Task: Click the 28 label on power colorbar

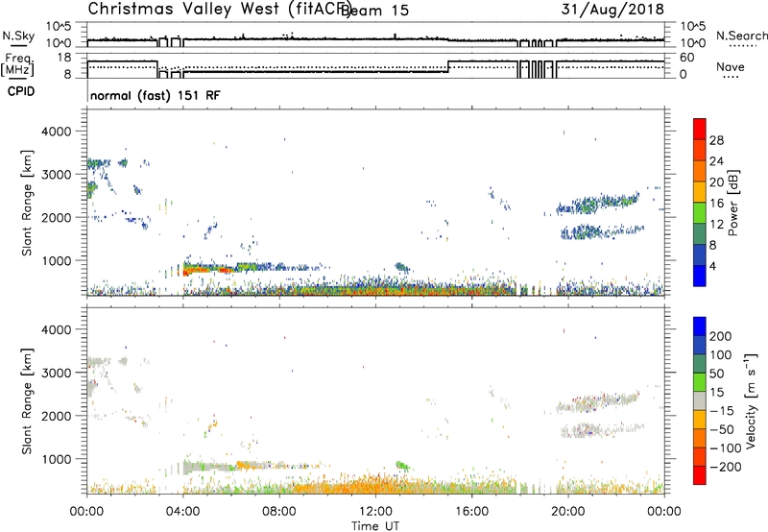Action: pos(716,140)
